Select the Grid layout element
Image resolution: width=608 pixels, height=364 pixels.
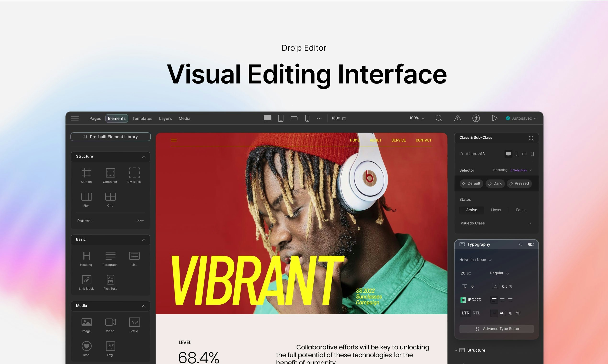[110, 200]
